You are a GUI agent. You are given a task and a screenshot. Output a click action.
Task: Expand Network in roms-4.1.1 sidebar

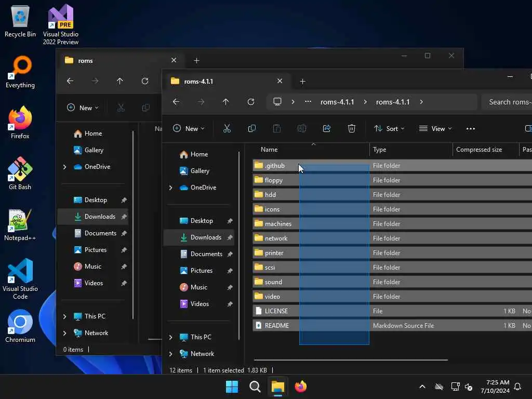pos(170,354)
